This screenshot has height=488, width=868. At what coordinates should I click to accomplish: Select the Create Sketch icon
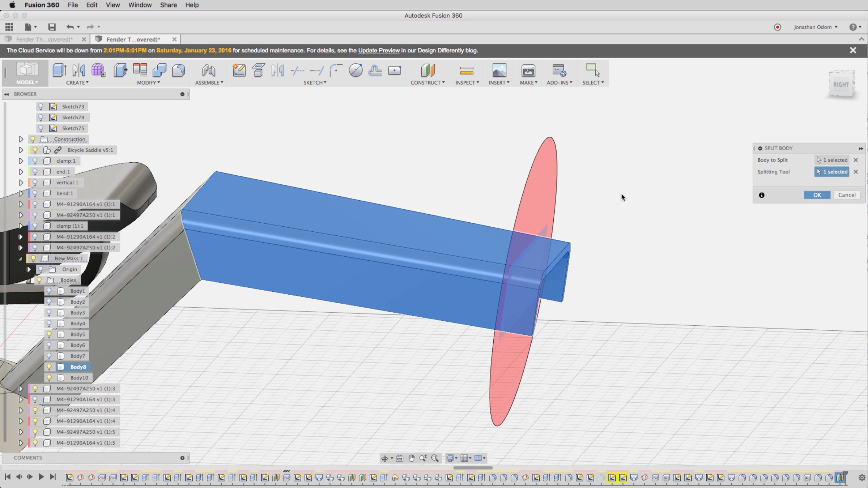click(x=239, y=70)
